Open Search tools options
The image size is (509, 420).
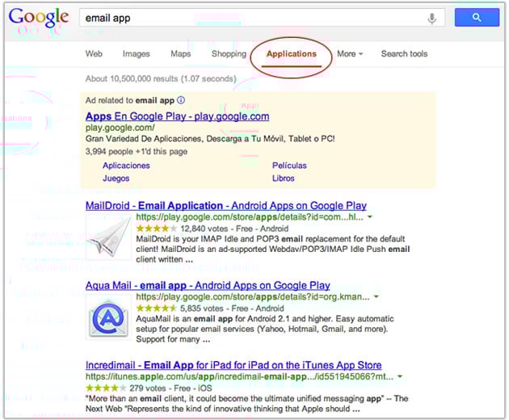pos(404,54)
